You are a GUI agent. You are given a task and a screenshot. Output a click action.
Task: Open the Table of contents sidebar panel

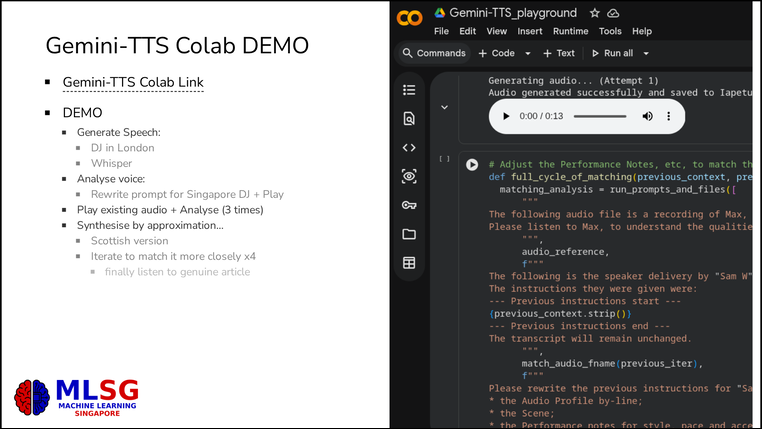409,90
